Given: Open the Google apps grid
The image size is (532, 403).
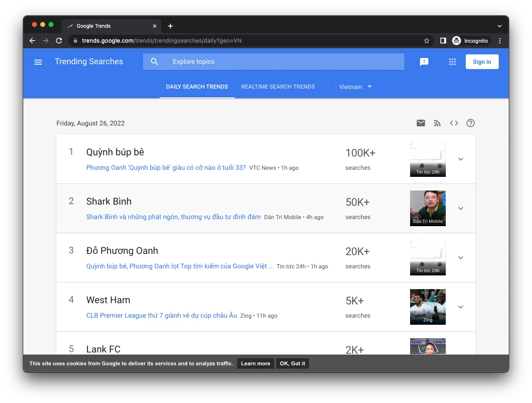Looking at the screenshot, I should [x=452, y=62].
